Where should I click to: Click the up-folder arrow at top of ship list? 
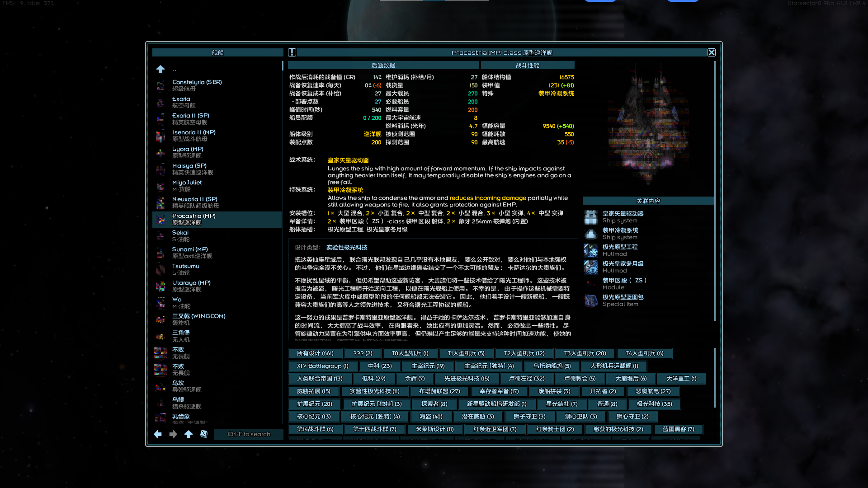[160, 69]
